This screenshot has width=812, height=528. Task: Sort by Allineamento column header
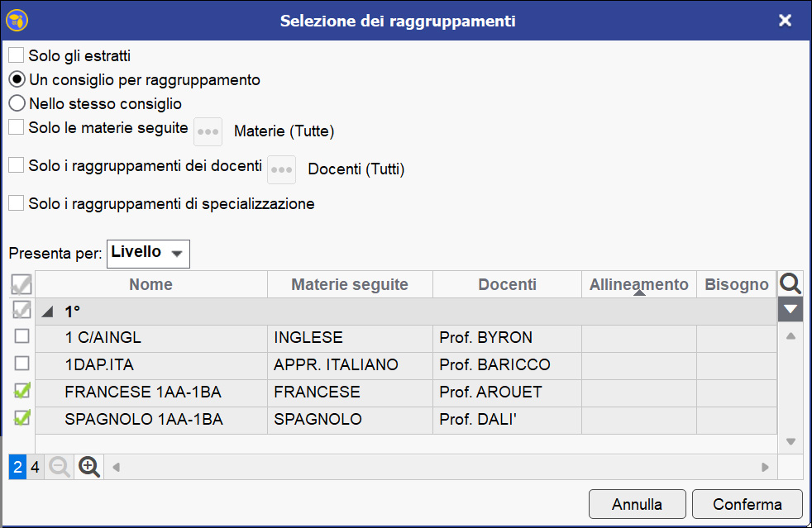639,284
